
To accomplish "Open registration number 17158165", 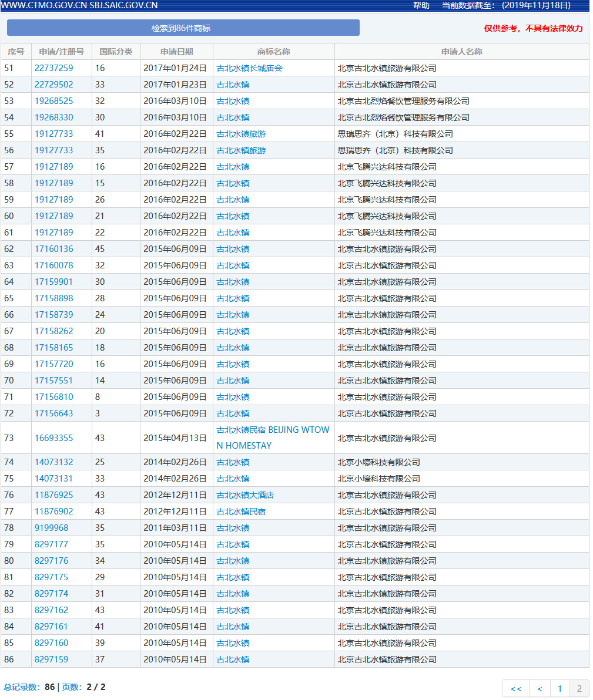I will click(x=53, y=347).
